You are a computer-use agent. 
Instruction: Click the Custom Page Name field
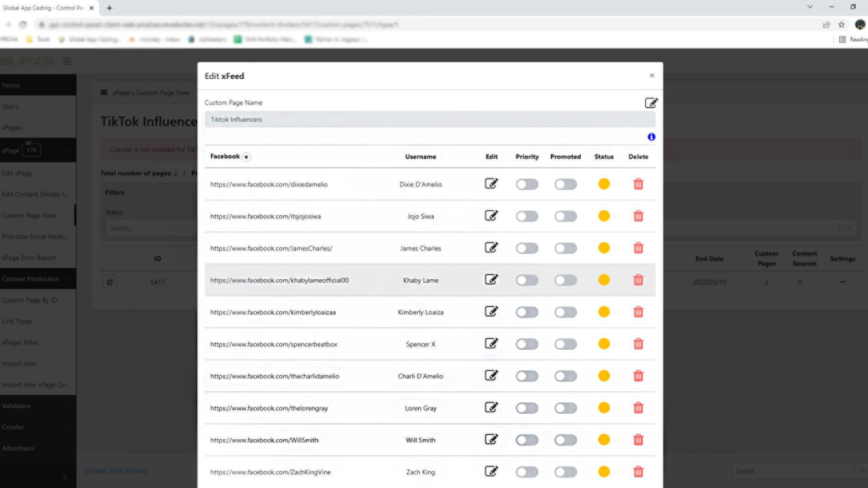[430, 120]
